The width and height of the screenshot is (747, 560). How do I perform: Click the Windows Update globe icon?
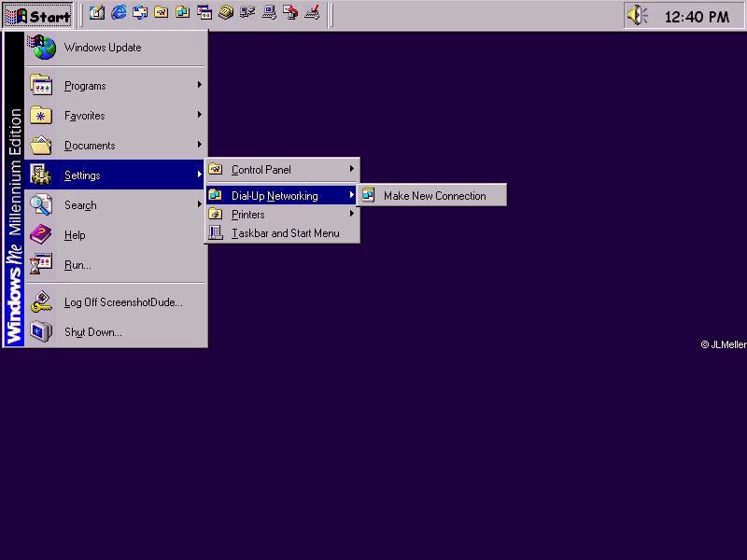pos(42,48)
